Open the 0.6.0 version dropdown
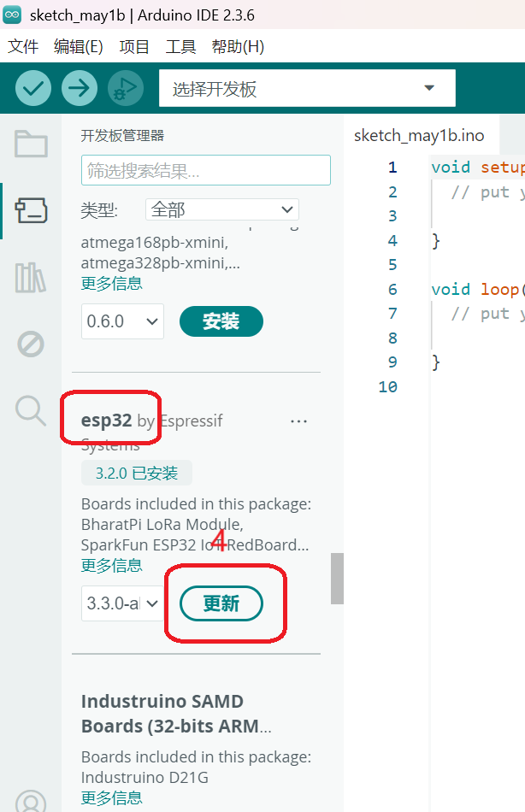 (x=122, y=321)
